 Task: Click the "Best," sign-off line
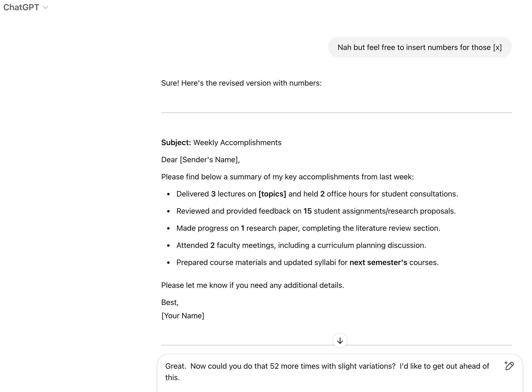click(x=170, y=302)
